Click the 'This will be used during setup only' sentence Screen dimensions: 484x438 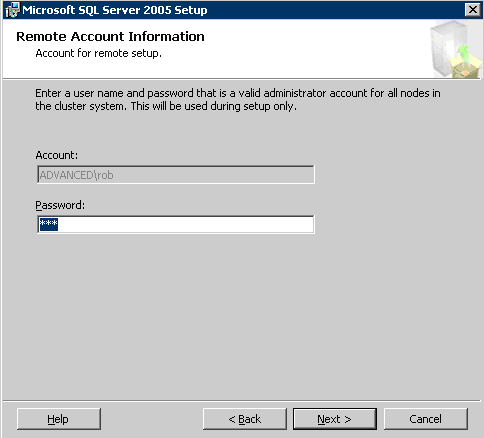point(214,107)
